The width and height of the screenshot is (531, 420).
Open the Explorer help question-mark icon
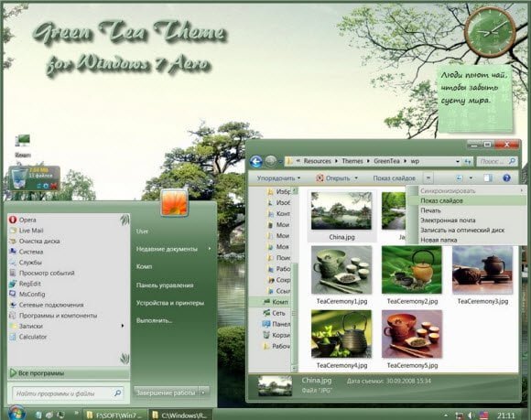tap(506, 178)
